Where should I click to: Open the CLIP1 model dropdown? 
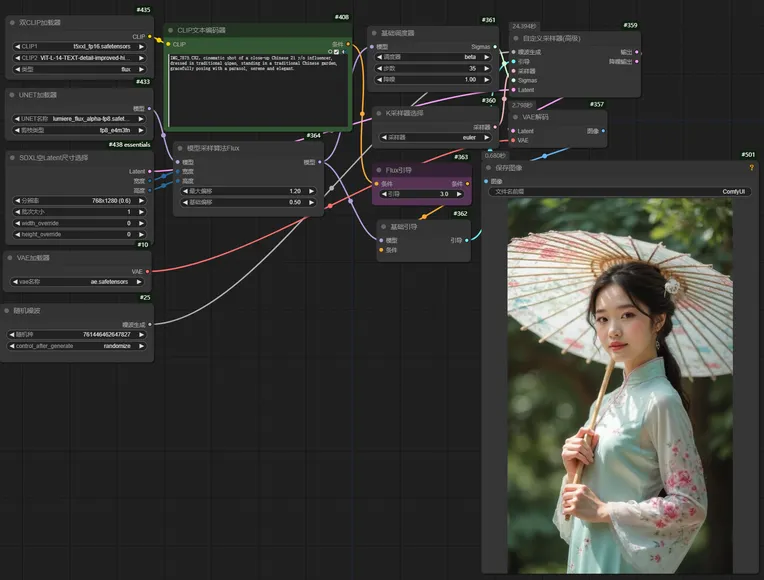coord(80,46)
